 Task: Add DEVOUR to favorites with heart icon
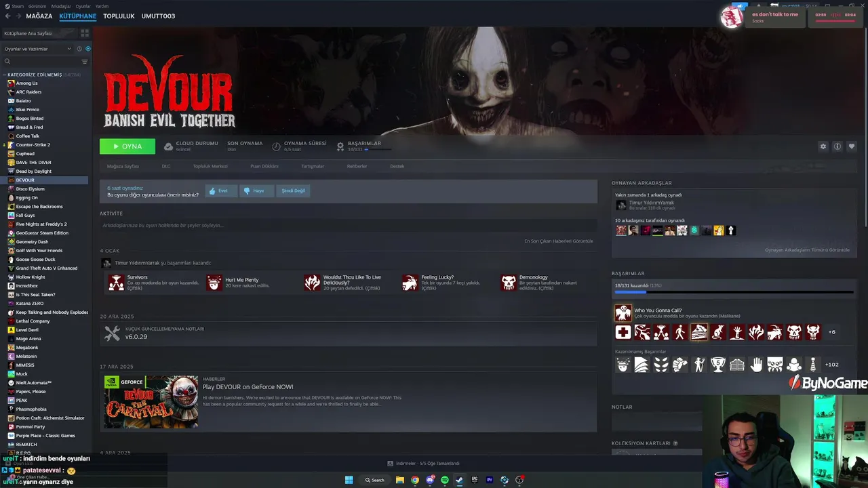click(x=852, y=146)
